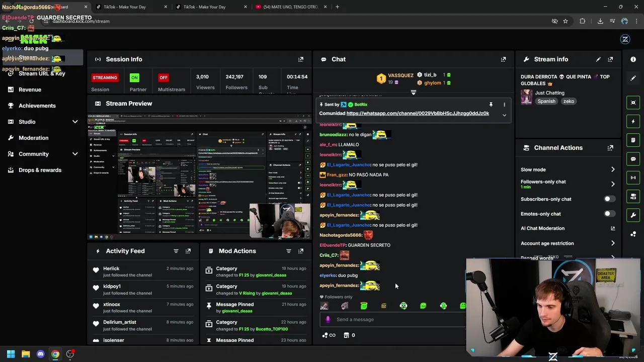Click the Just Chatting category
Viewport: 644px width, 362px height.
pyautogui.click(x=549, y=93)
